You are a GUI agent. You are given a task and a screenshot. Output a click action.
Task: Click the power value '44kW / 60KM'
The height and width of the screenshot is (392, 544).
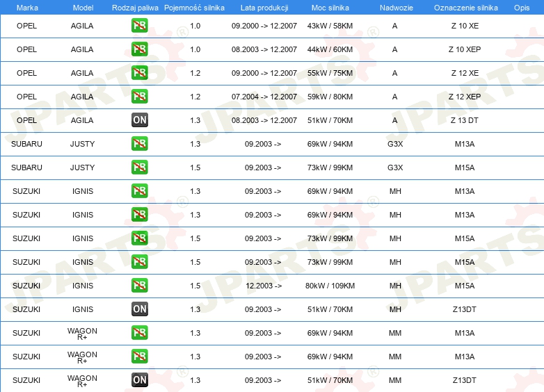pos(330,49)
